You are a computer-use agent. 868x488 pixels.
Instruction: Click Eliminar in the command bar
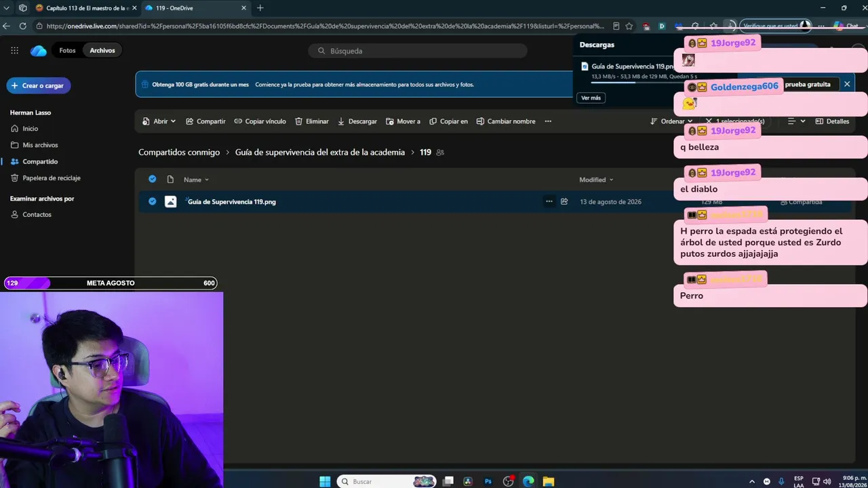click(312, 121)
